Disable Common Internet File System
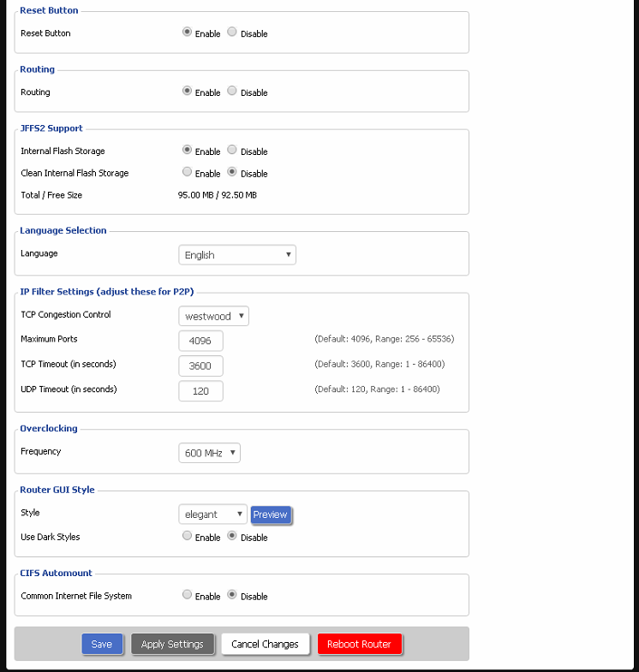The height and width of the screenshot is (672, 639). click(232, 594)
